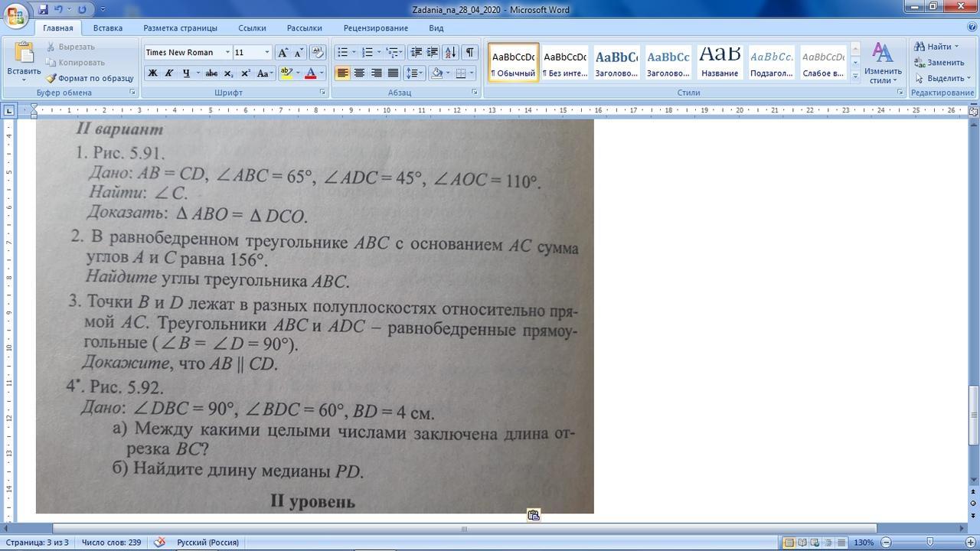
Task: Toggle bold formatting
Action: (152, 73)
